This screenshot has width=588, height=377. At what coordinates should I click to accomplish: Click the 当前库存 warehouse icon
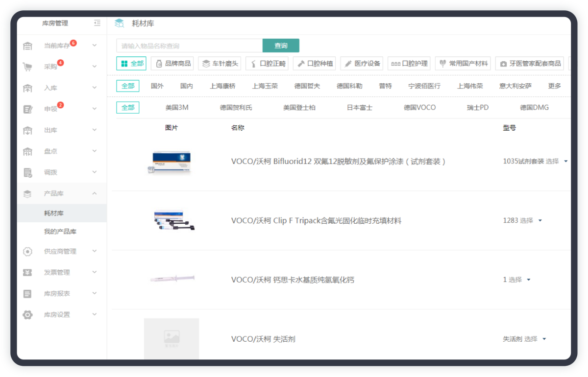pyautogui.click(x=28, y=46)
